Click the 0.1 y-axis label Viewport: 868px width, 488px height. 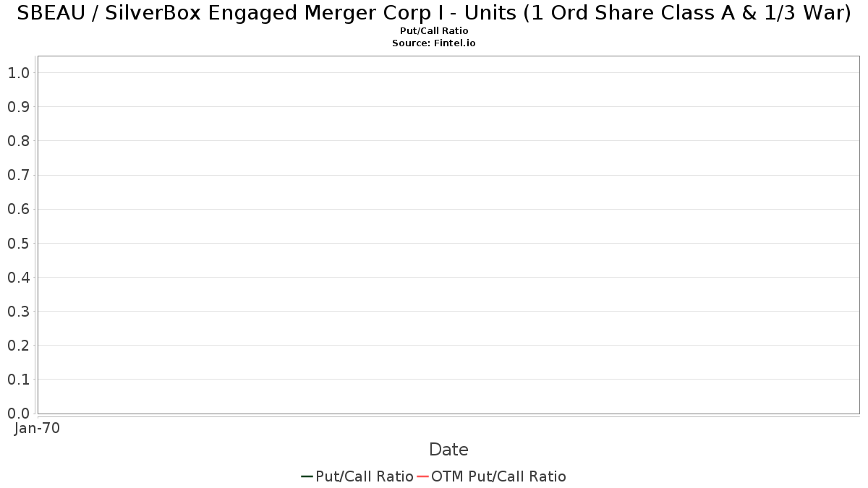(x=18, y=380)
